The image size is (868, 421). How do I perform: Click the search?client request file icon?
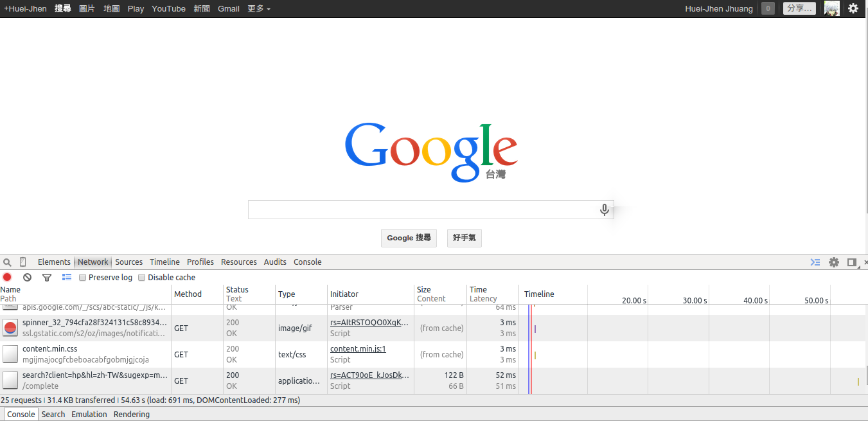[x=10, y=381]
